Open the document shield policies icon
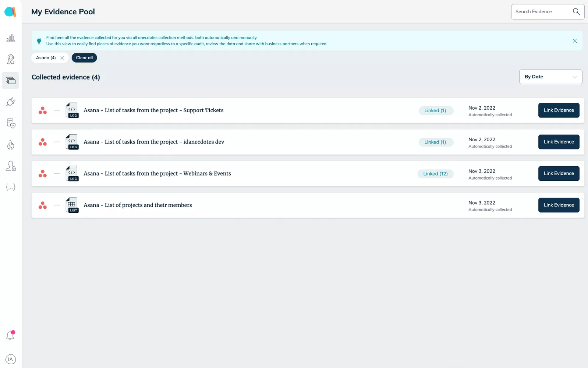Screen dimensions: 588x368 coord(11,123)
